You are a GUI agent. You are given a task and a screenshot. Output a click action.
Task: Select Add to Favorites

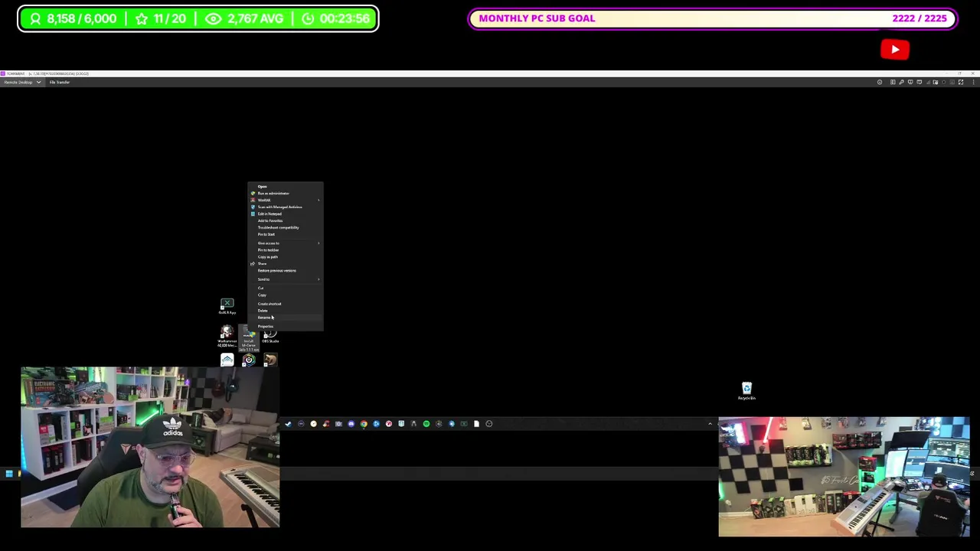(285, 221)
